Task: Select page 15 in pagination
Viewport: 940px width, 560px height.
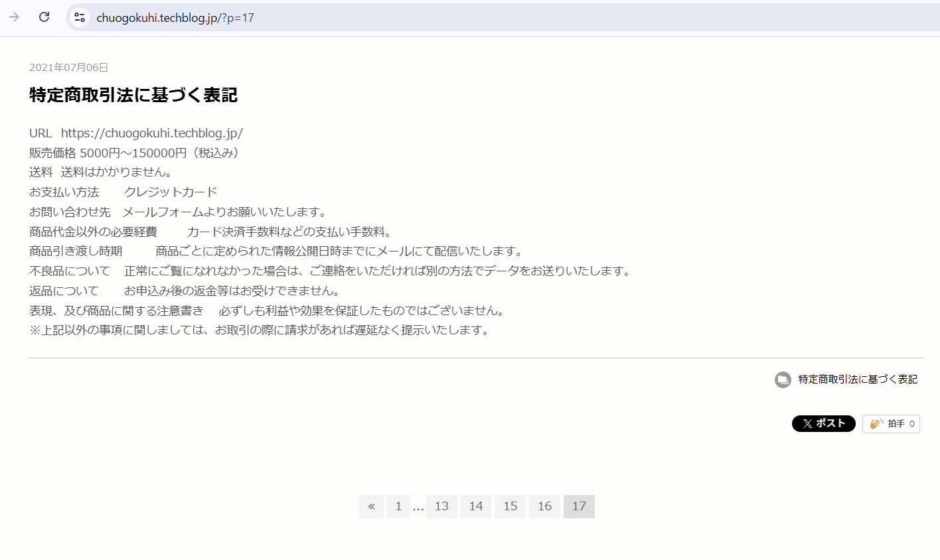Action: click(510, 506)
